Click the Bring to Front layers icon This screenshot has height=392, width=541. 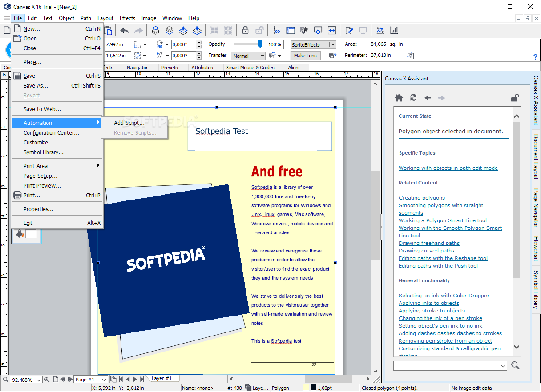click(x=156, y=30)
